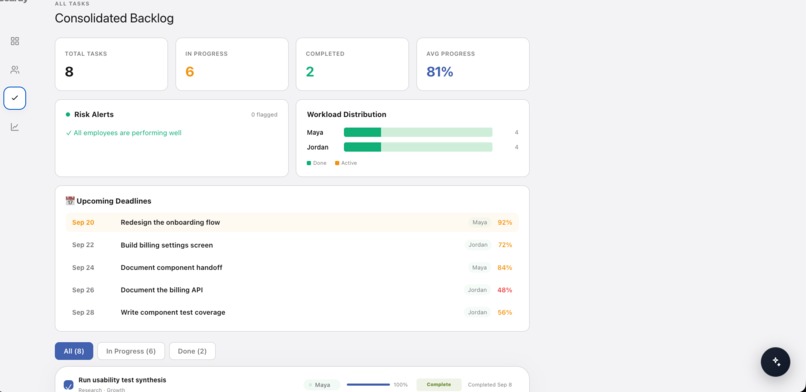
Task: Click the 92% progress value
Action: (505, 222)
